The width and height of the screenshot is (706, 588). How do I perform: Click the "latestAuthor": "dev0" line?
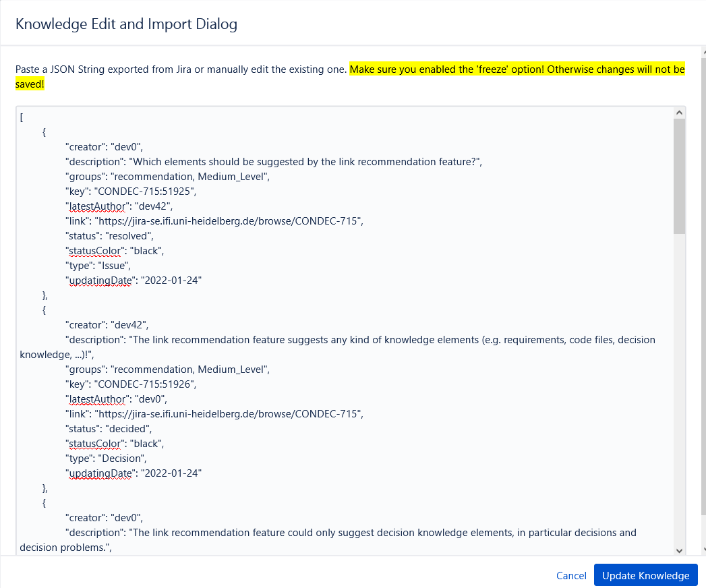click(116, 399)
